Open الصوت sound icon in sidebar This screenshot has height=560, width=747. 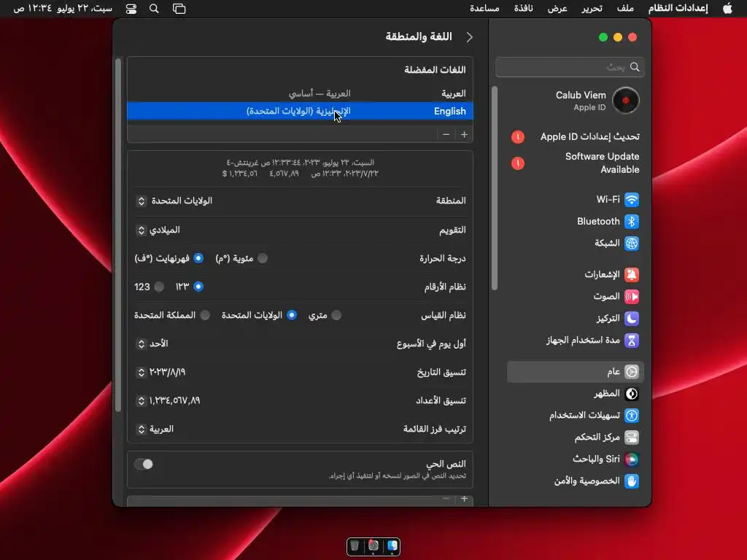click(631, 297)
